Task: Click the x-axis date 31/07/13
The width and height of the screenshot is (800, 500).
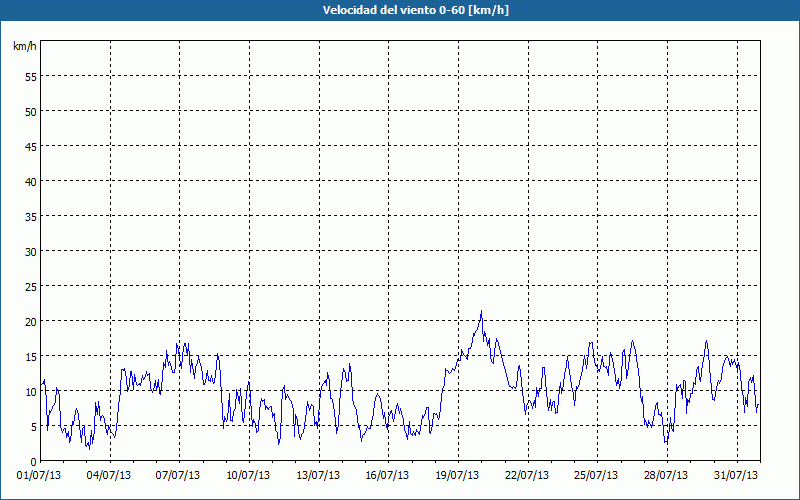Action: pos(736,476)
